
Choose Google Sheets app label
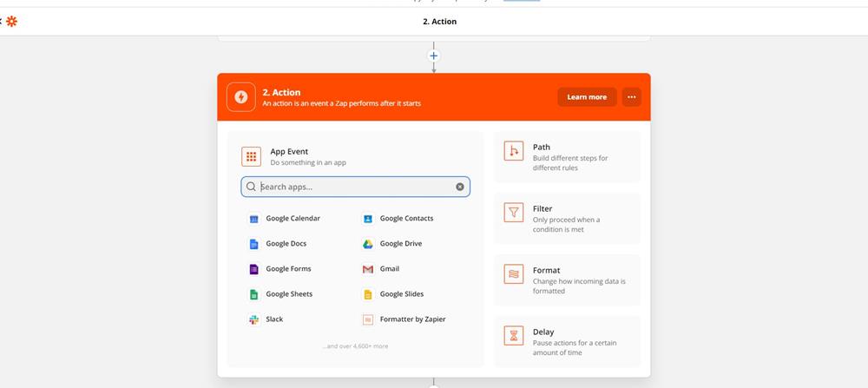[289, 294]
